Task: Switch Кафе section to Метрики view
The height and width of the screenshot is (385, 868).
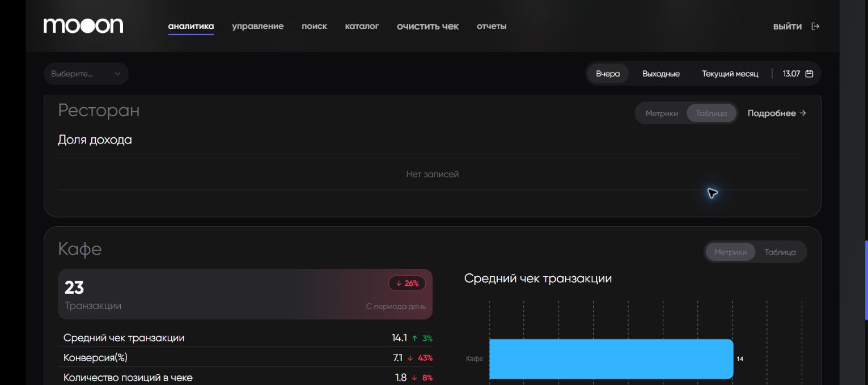Action: pos(730,252)
